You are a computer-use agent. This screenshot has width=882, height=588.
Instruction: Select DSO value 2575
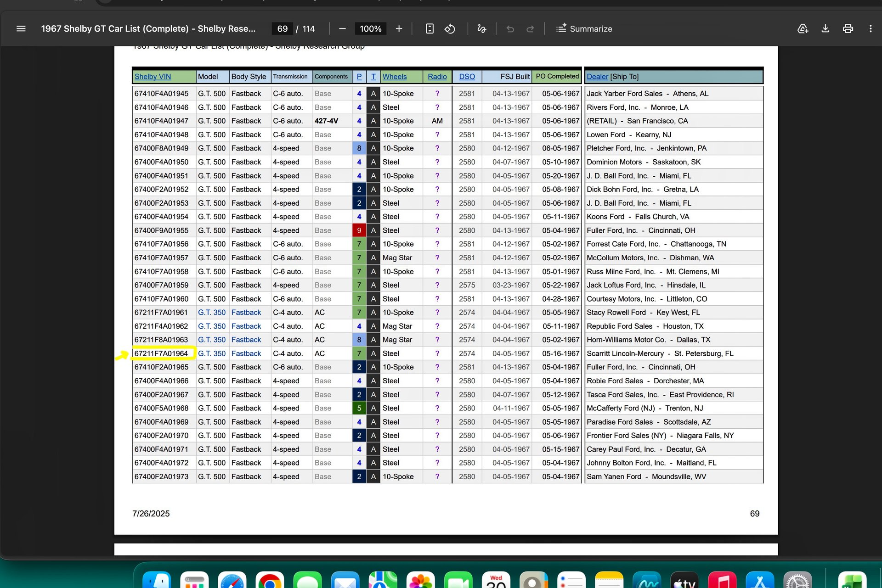(467, 285)
